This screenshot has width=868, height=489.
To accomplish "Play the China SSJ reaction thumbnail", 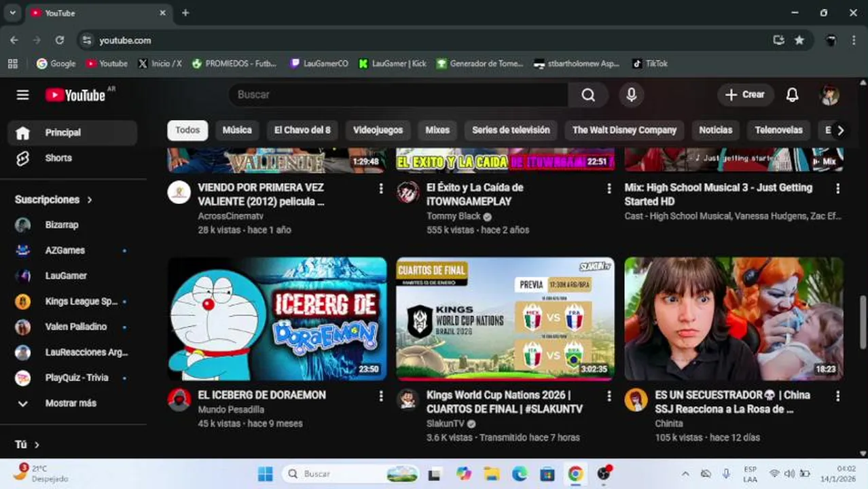I will (734, 319).
